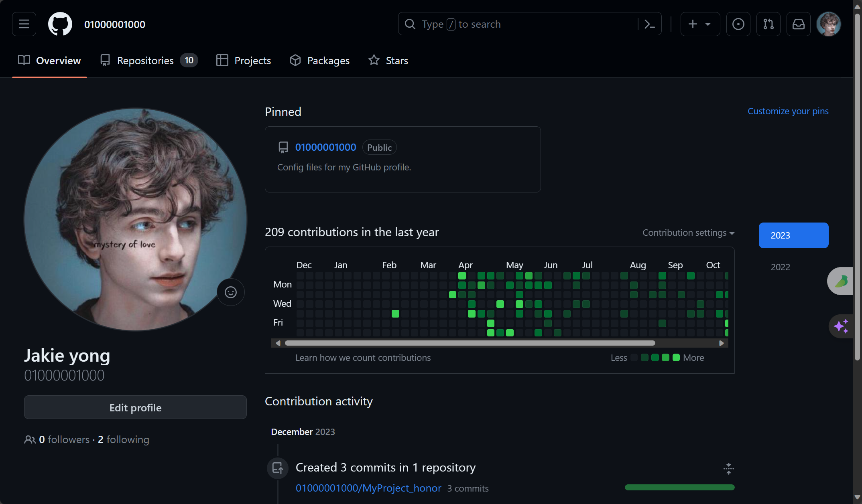Open the Issues icon in header
This screenshot has height=504, width=862.
coord(738,24)
